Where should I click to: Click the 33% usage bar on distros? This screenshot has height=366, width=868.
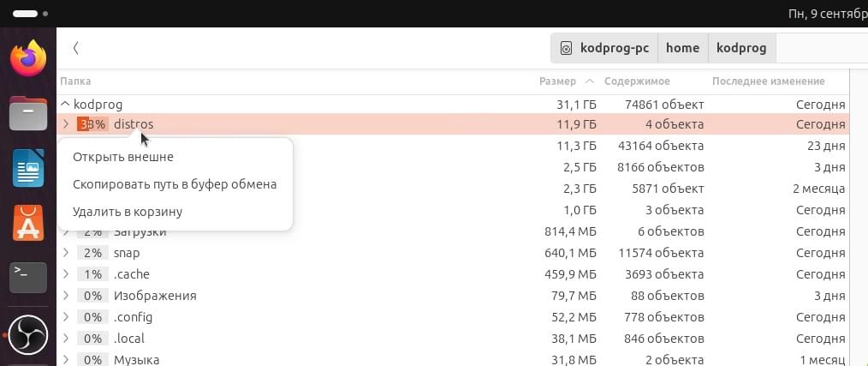point(92,124)
